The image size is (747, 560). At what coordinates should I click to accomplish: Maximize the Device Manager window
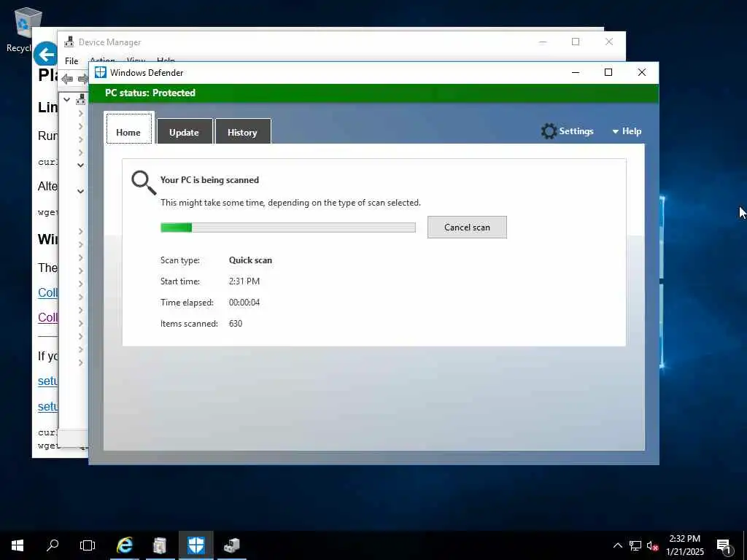(x=576, y=42)
